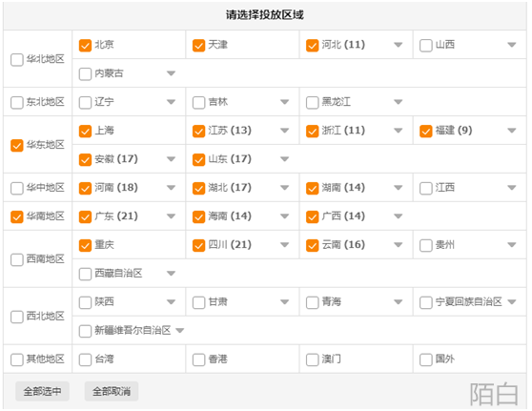Tick the 贵州 checkbox
The image size is (532, 411).
tap(426, 245)
